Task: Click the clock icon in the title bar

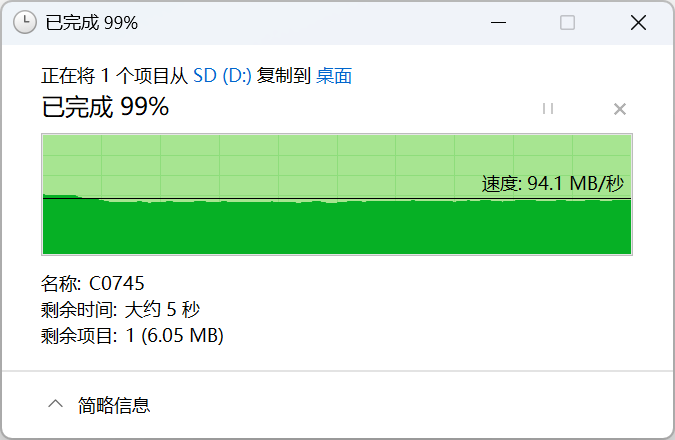Action: [25, 22]
